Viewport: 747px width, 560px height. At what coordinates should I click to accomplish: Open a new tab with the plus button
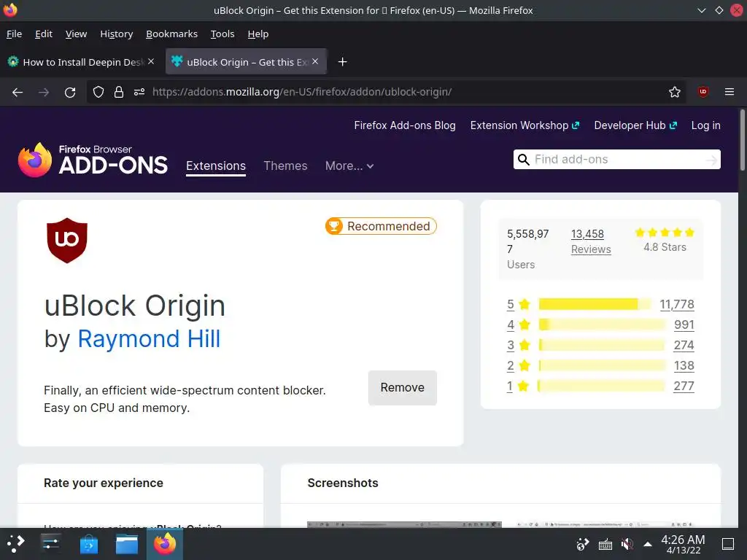pyautogui.click(x=342, y=62)
